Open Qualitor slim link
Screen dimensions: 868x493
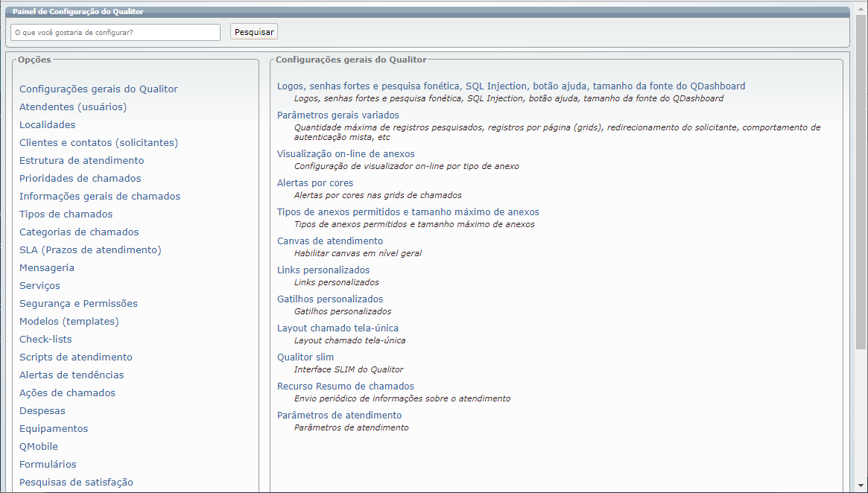pos(305,357)
